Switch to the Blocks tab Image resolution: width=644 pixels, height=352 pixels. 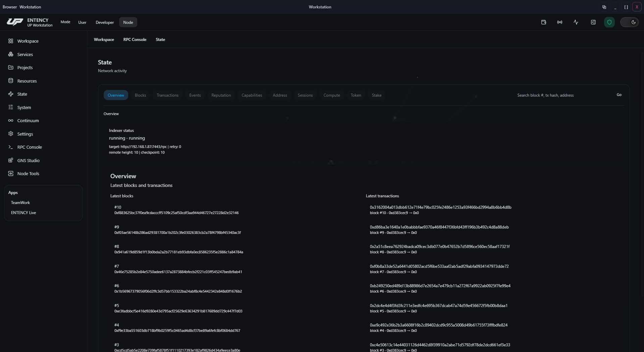(x=140, y=95)
